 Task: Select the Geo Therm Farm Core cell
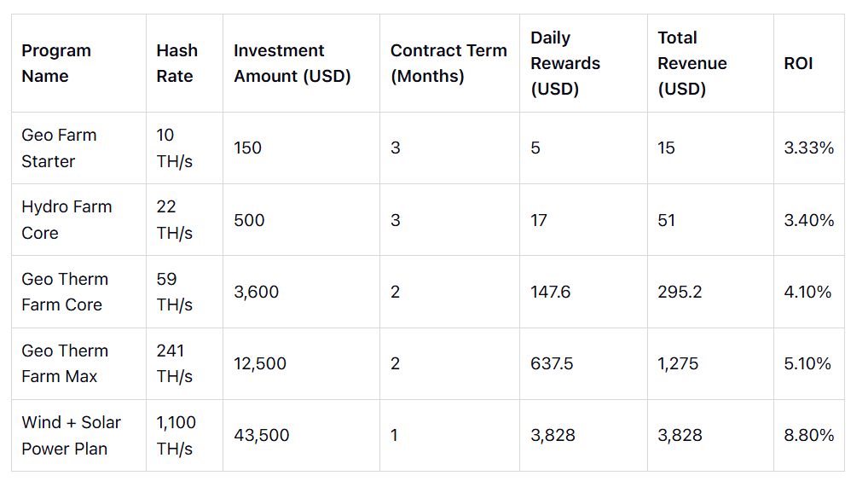coord(65,292)
